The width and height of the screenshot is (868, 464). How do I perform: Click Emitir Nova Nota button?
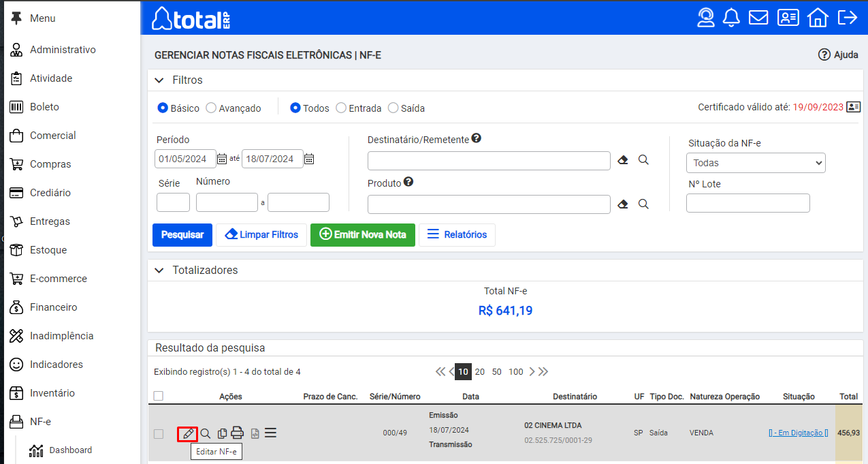pyautogui.click(x=363, y=234)
